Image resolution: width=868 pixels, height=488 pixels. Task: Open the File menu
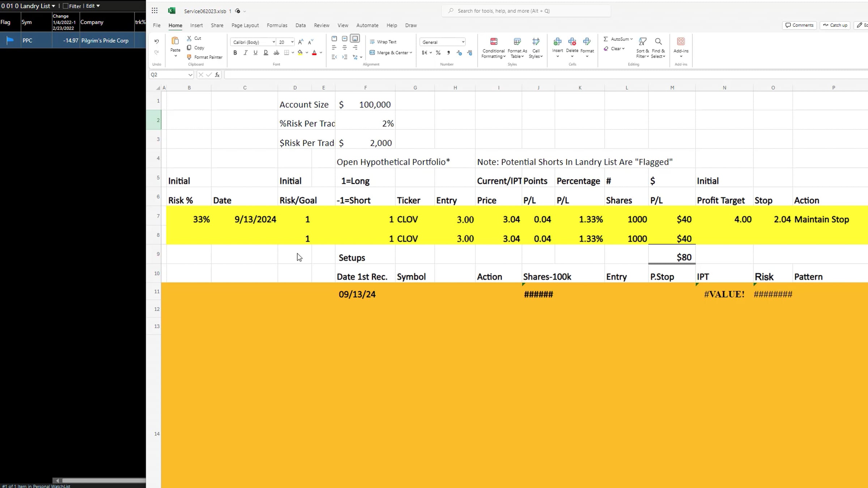tap(157, 25)
